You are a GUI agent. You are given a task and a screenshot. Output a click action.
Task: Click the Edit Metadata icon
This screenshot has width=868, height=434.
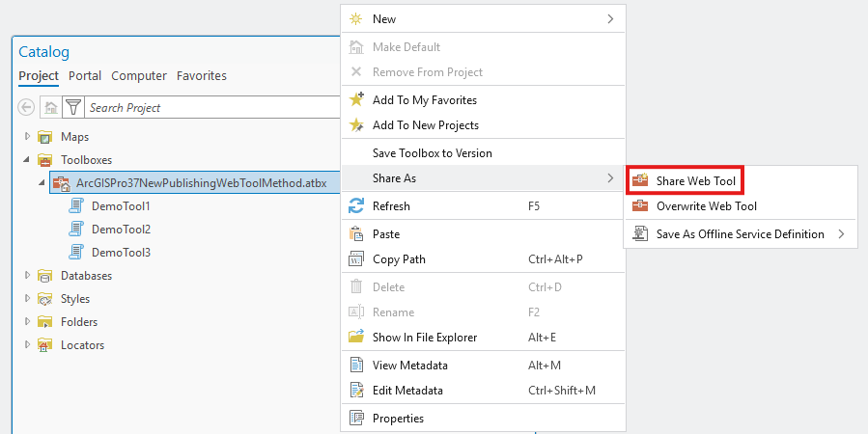pyautogui.click(x=356, y=391)
